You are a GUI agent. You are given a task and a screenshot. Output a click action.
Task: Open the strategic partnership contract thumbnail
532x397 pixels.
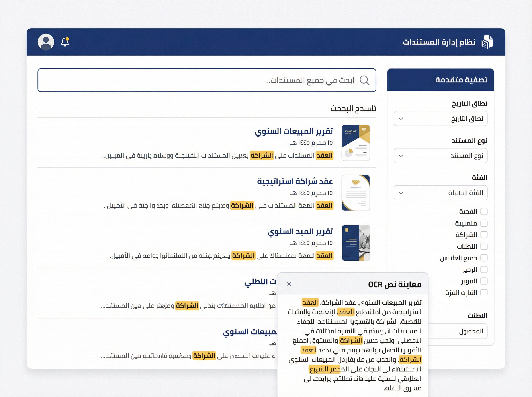356,193
